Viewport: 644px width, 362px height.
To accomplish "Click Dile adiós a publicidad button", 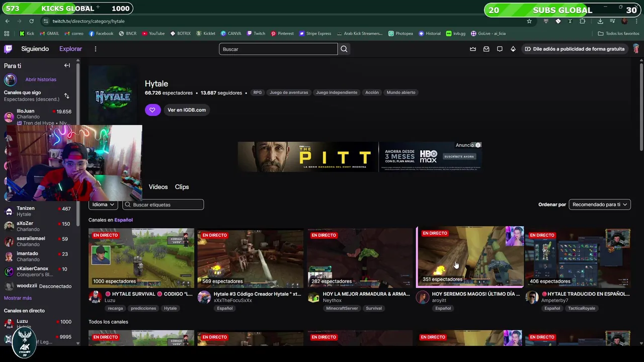I will click(574, 49).
